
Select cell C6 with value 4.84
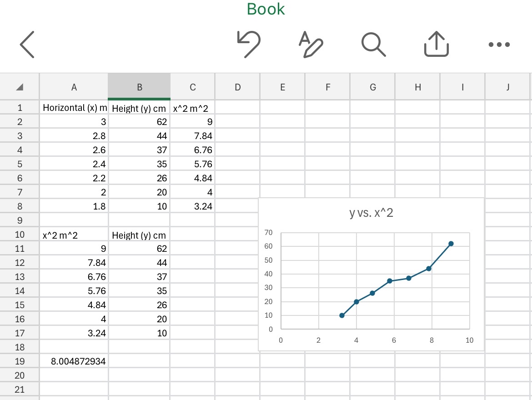click(193, 178)
